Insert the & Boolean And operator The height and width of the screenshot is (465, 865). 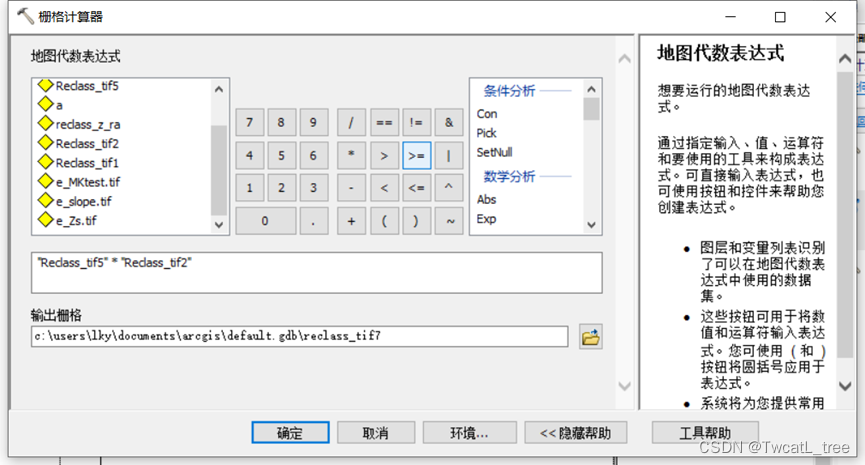click(x=449, y=122)
